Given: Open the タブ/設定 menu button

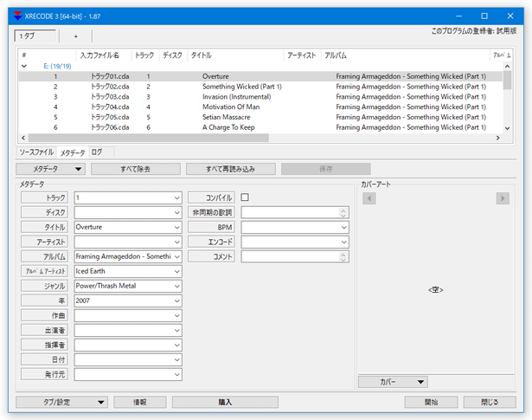Looking at the screenshot, I should [61, 402].
